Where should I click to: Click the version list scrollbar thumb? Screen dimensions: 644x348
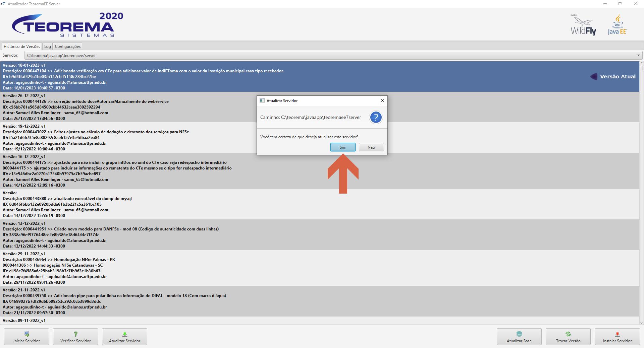point(642,67)
